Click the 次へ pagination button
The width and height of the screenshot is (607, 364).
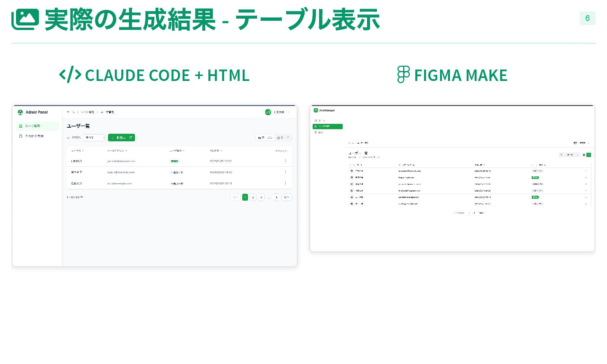point(287,197)
